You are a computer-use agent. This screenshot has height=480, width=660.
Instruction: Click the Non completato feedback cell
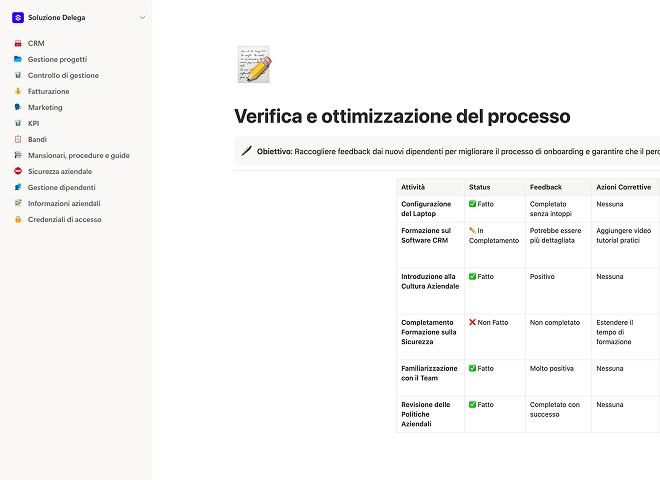tap(558, 337)
